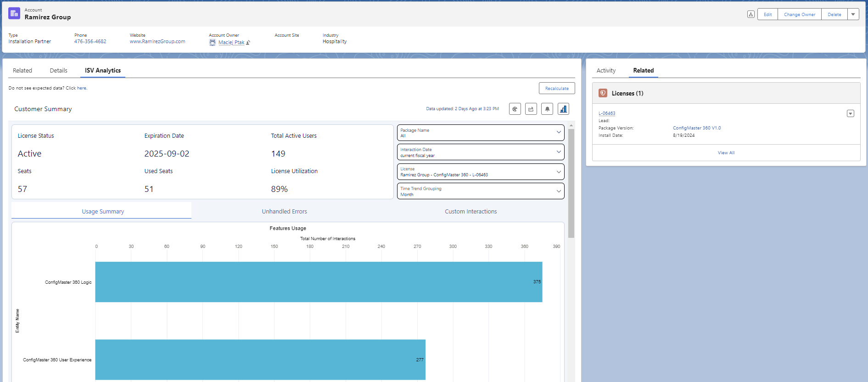Click the ConfigMaster 360 Logic axis label
Image resolution: width=868 pixels, height=382 pixels.
(x=68, y=282)
